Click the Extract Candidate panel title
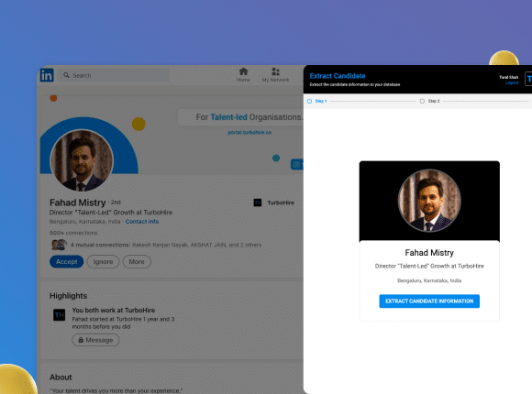The height and width of the screenshot is (394, 532). pyautogui.click(x=338, y=76)
